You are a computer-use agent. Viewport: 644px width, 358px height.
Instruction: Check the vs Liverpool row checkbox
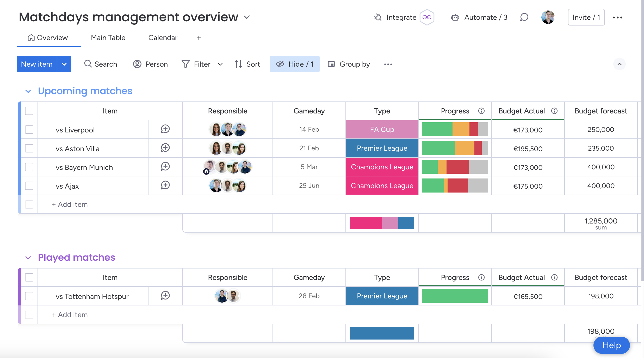click(29, 130)
